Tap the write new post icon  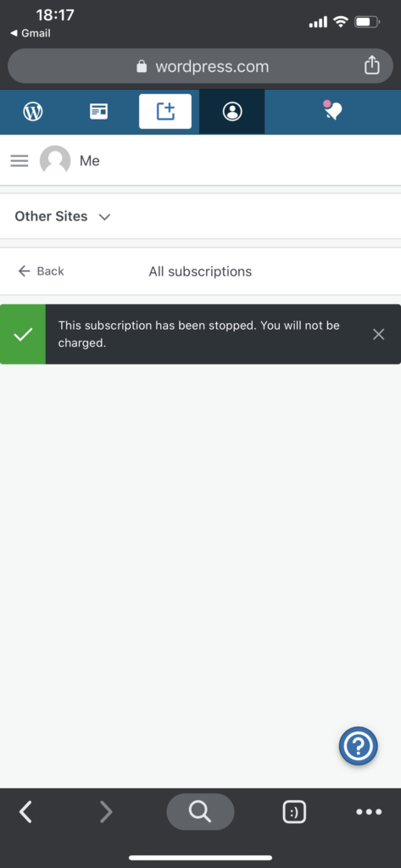click(165, 111)
